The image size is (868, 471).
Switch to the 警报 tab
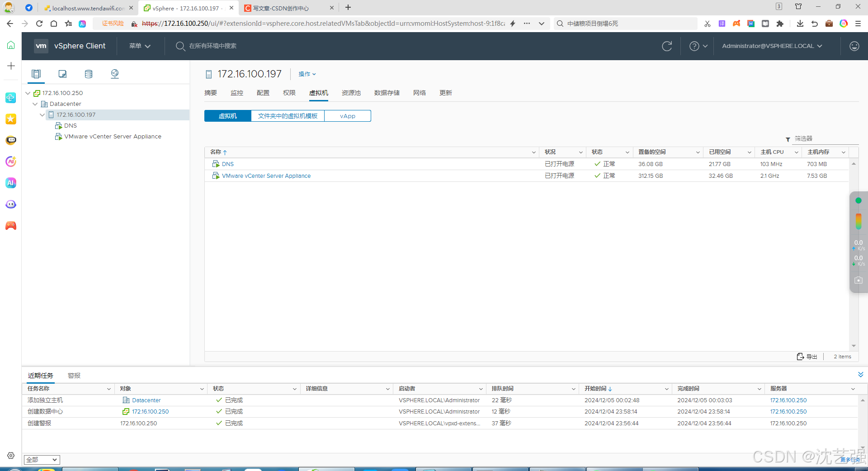pos(74,376)
